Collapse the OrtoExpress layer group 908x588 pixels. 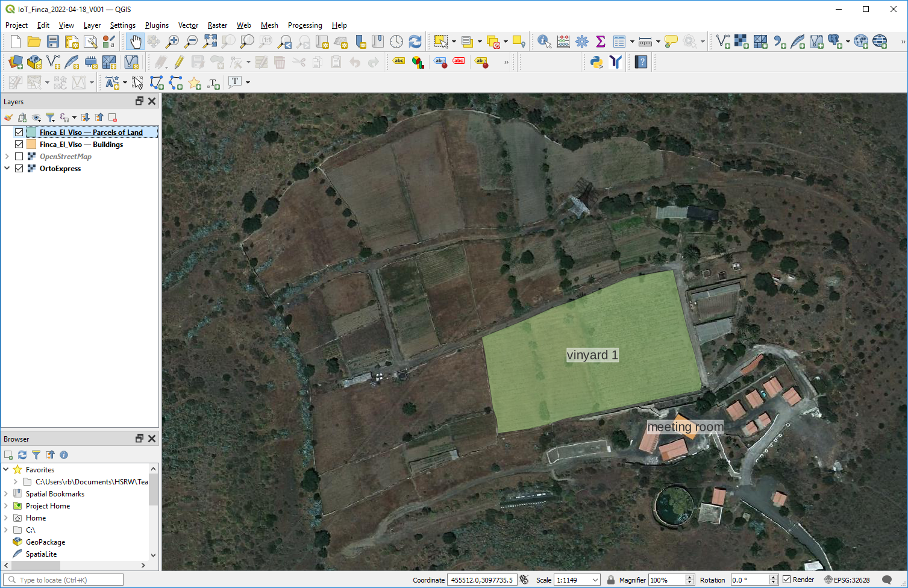pos(7,169)
